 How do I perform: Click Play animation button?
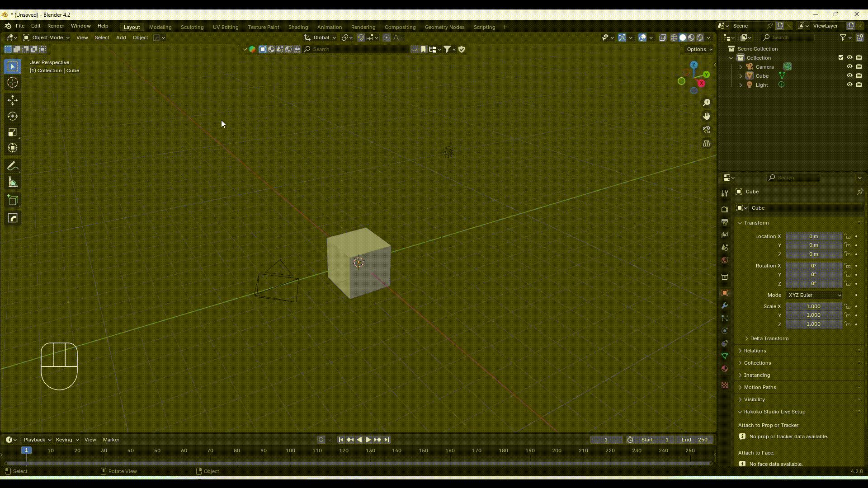tap(368, 440)
